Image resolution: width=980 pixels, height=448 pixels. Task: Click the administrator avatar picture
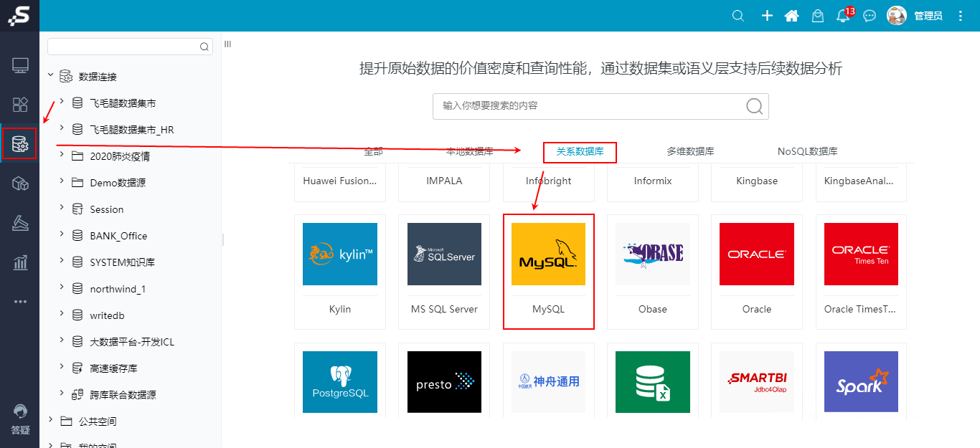897,16
